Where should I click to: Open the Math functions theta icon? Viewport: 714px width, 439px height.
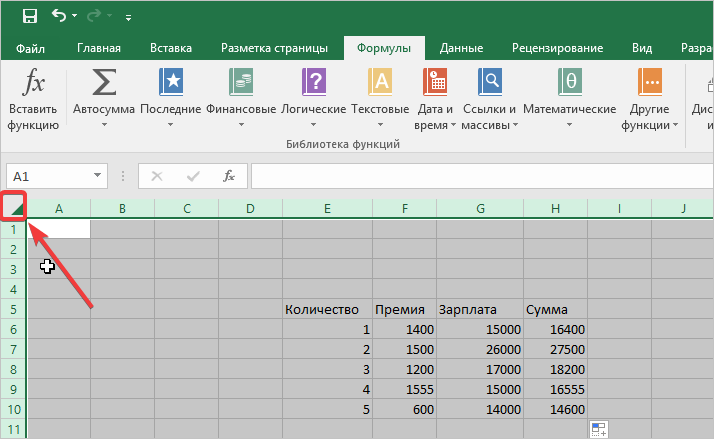569,82
